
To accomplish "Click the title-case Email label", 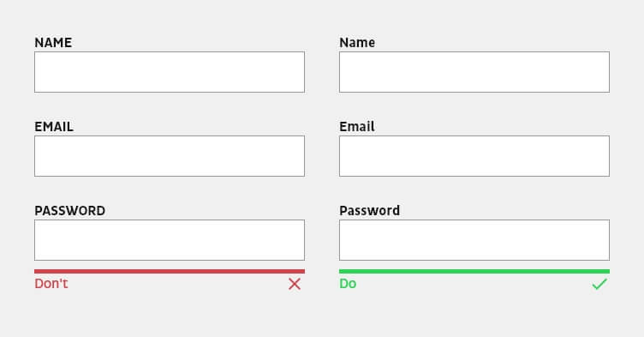I will [x=357, y=126].
